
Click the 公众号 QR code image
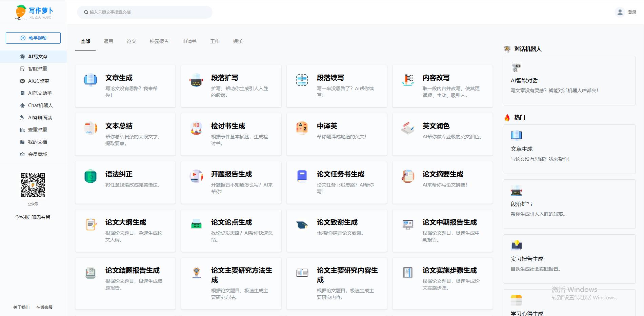coord(33,185)
